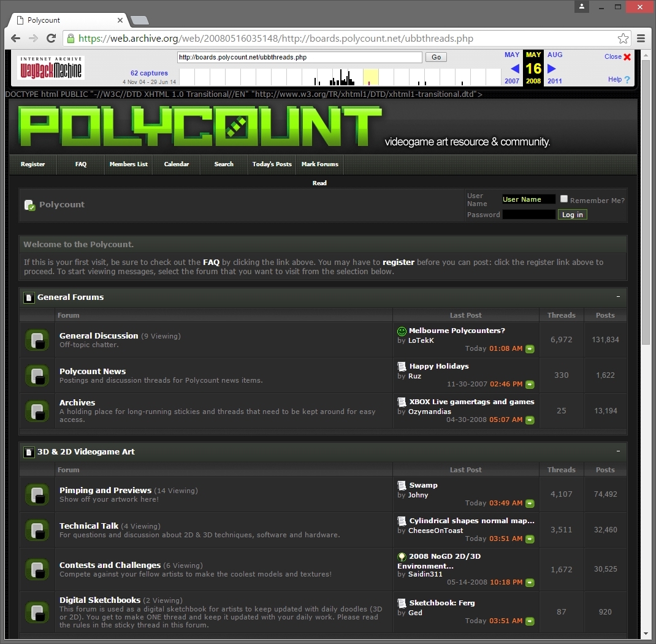Go back with browser back arrow
This screenshot has height=644, width=656.
pos(15,39)
